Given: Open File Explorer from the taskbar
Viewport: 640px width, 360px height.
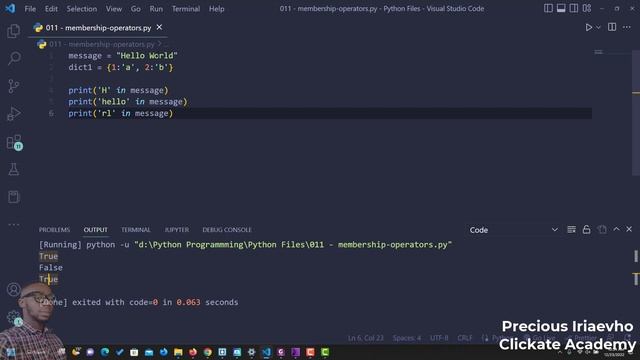Looking at the screenshot, I should tap(178, 352).
